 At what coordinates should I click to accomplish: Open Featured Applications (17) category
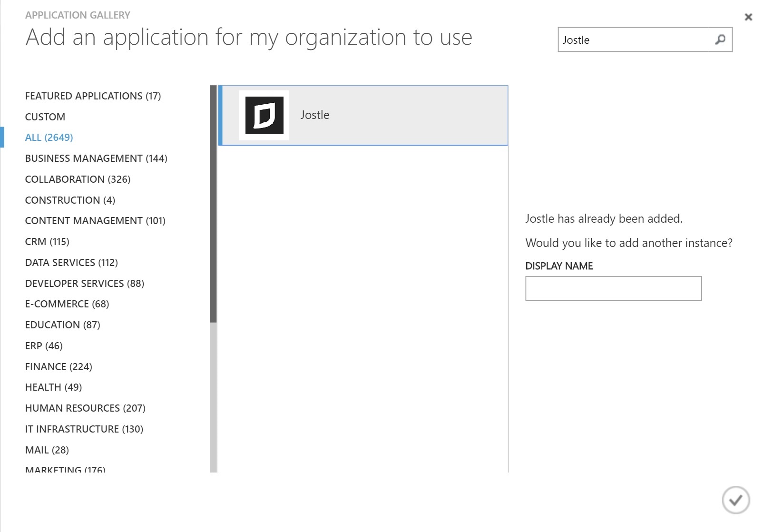pyautogui.click(x=93, y=96)
